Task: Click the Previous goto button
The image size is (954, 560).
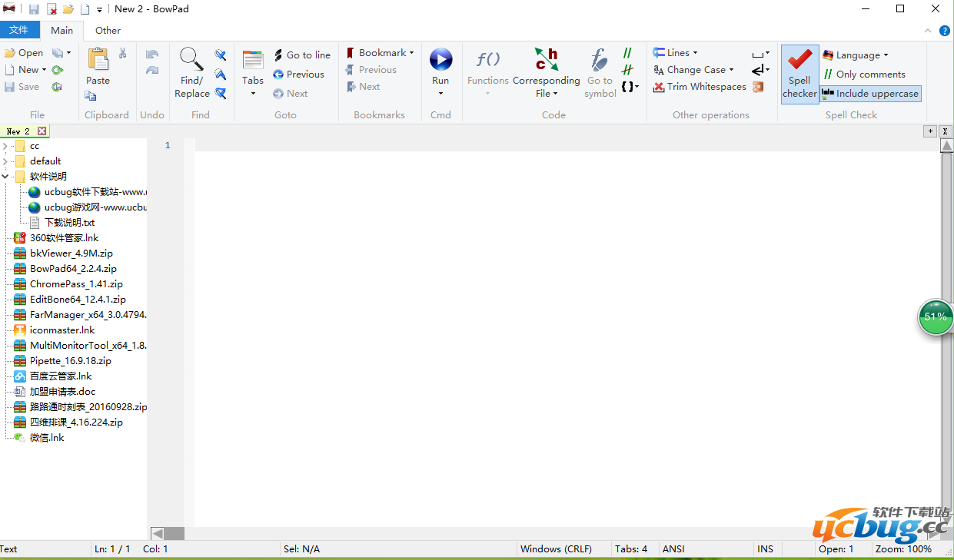Action: pyautogui.click(x=298, y=75)
